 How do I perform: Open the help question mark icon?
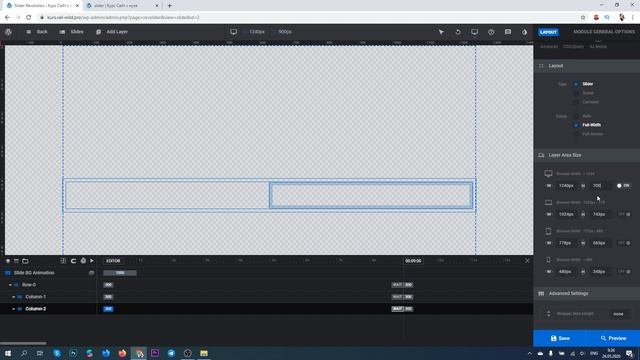(491, 32)
